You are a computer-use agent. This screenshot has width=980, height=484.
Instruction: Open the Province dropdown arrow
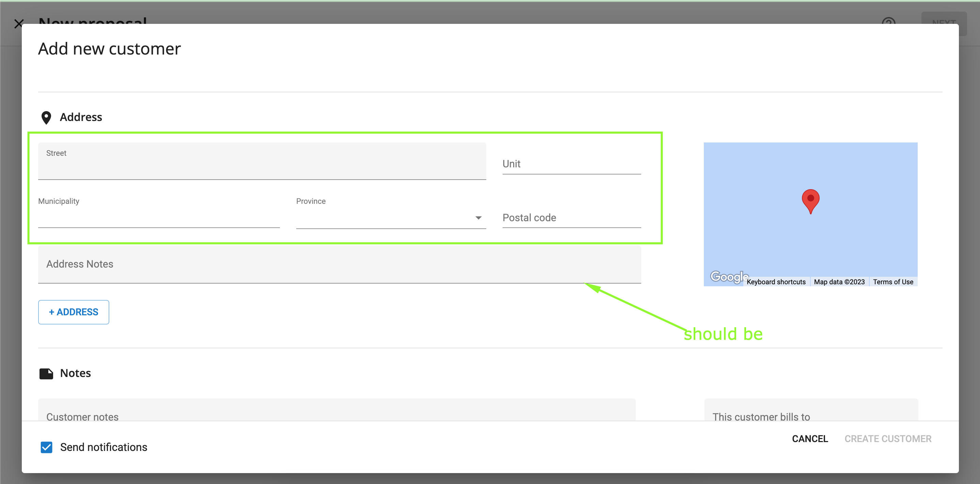478,218
